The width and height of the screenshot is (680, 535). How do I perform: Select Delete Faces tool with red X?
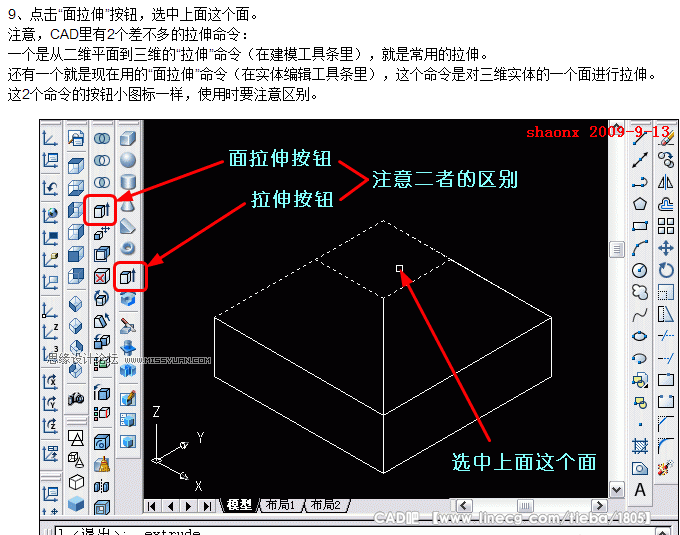pyautogui.click(x=102, y=276)
